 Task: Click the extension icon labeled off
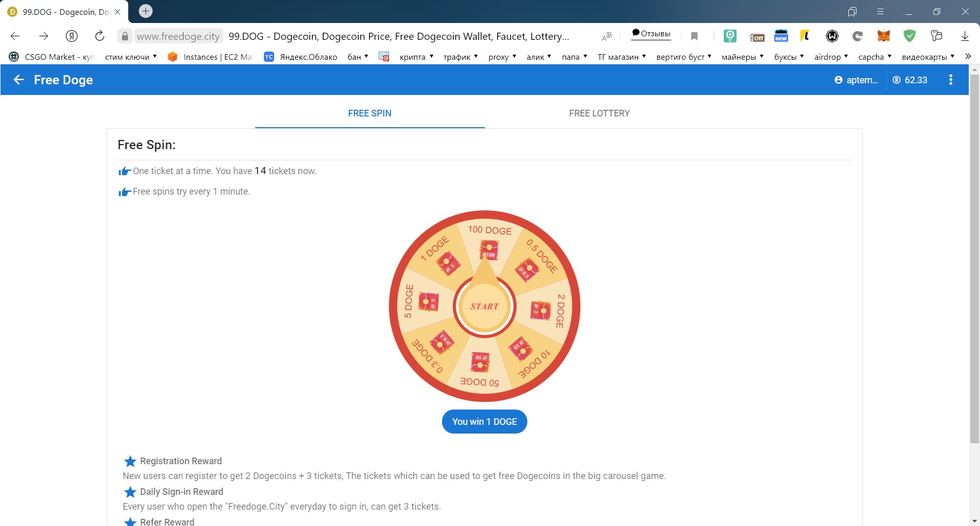[x=756, y=36]
